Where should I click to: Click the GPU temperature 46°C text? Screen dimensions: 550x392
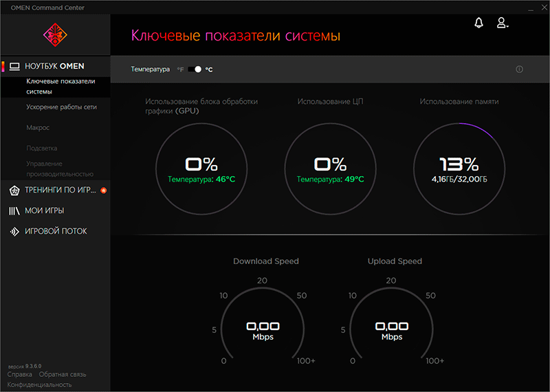tap(201, 179)
